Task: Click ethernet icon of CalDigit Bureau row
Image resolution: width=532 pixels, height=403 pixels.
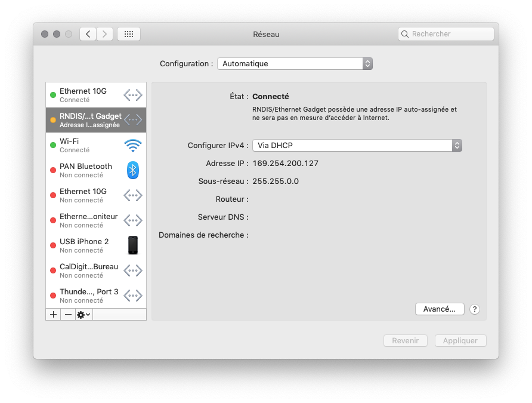Action: (x=132, y=270)
